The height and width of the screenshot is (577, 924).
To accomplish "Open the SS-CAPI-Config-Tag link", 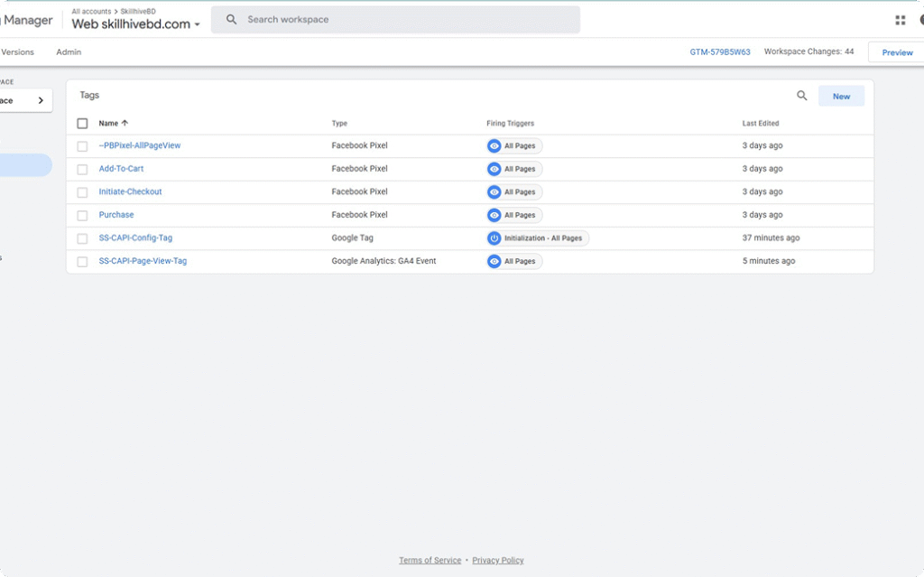I will [x=135, y=237].
